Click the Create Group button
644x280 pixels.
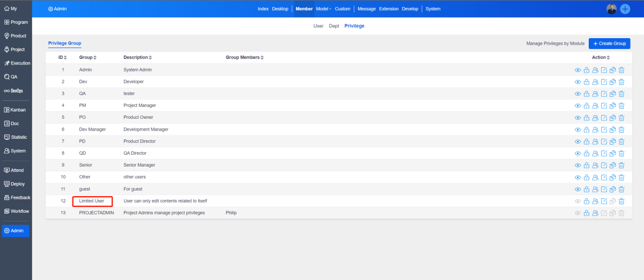coord(609,44)
